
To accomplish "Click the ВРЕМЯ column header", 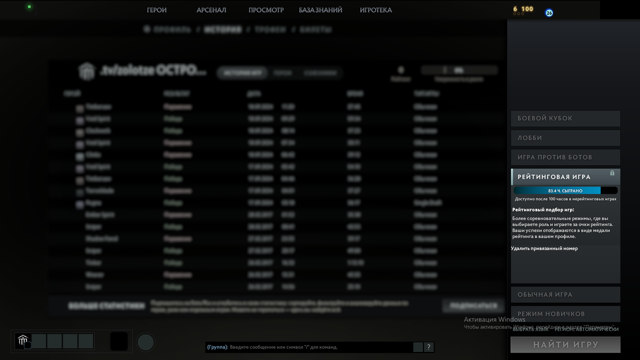I will tap(355, 94).
